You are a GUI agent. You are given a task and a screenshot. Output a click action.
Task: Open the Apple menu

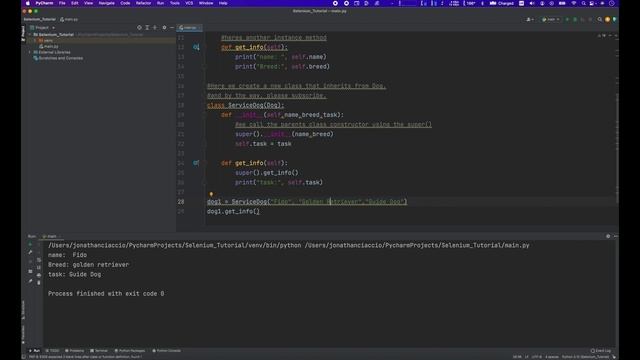tap(28, 3)
